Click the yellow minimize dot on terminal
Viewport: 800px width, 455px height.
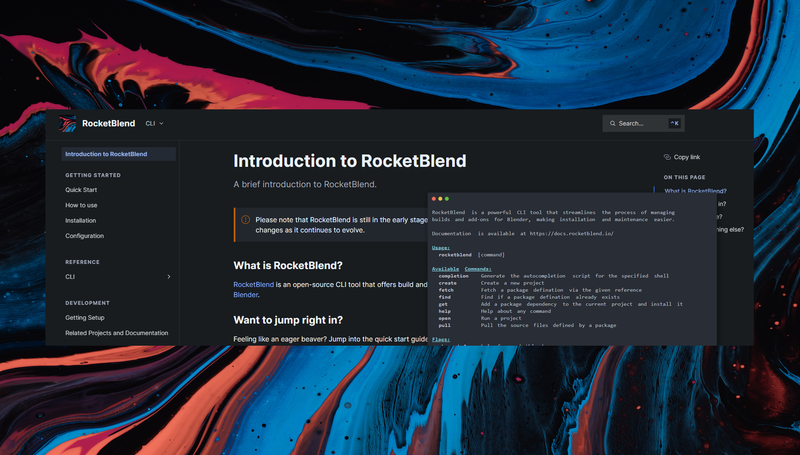(x=440, y=199)
